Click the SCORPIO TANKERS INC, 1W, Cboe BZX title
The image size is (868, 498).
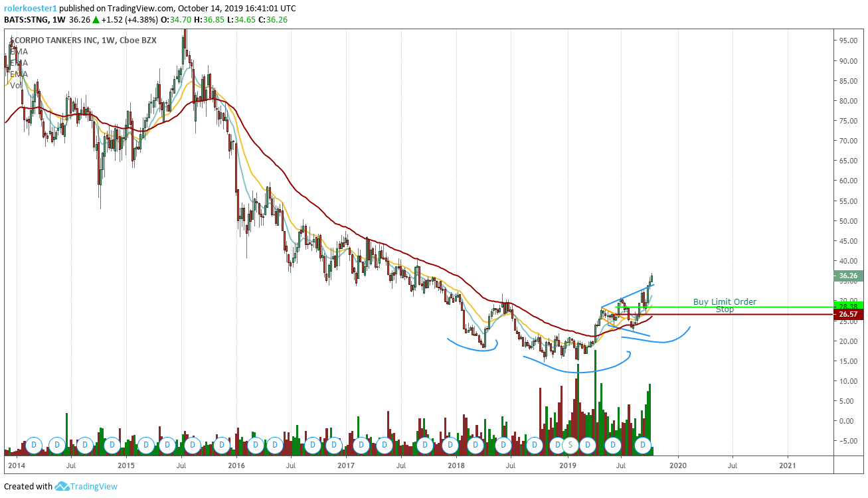(x=83, y=41)
